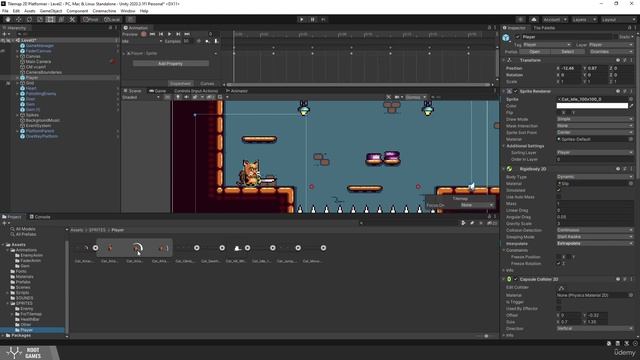Viewport: 640px width, 360px height.
Task: Select Main Camera in the Hierarchy
Action: coord(38,62)
